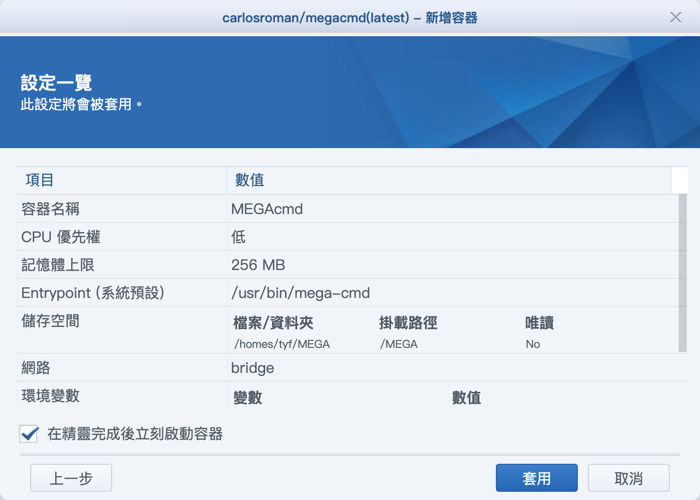700x500 pixels.
Task: Click the read-only No value
Action: [x=533, y=344]
